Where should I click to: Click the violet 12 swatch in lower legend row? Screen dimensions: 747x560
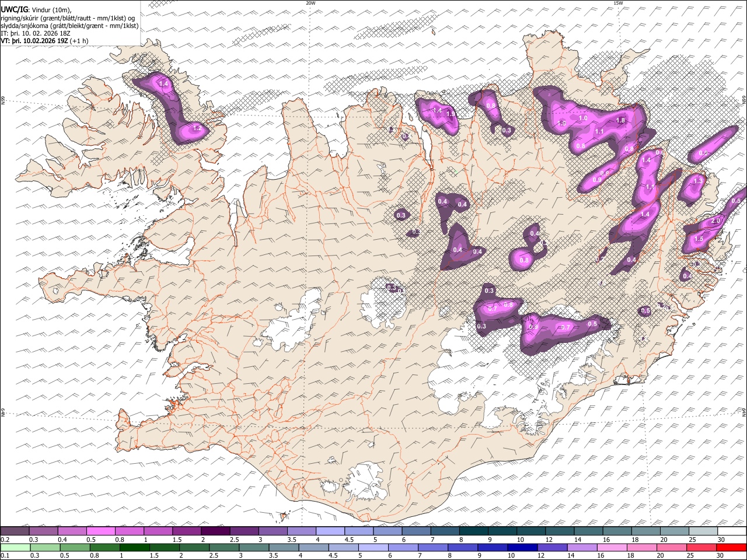click(x=551, y=548)
